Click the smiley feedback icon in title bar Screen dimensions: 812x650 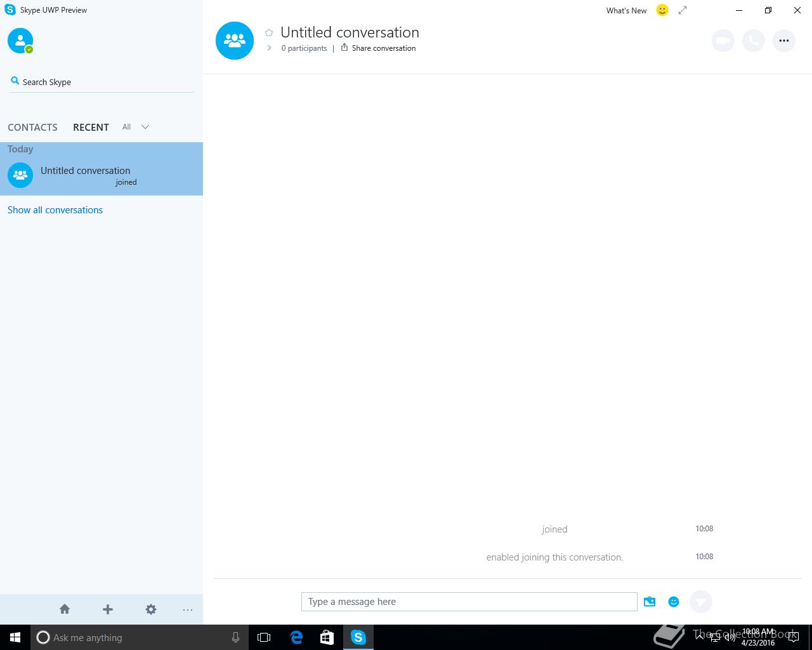click(x=662, y=10)
